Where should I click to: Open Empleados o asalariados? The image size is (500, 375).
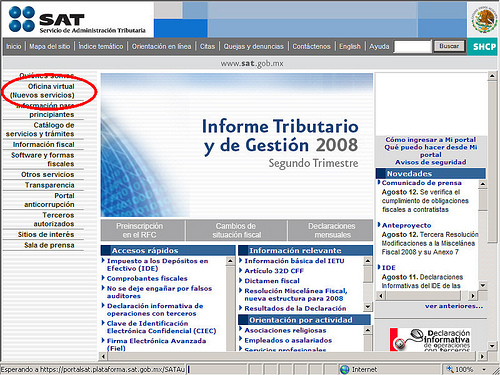point(288,340)
